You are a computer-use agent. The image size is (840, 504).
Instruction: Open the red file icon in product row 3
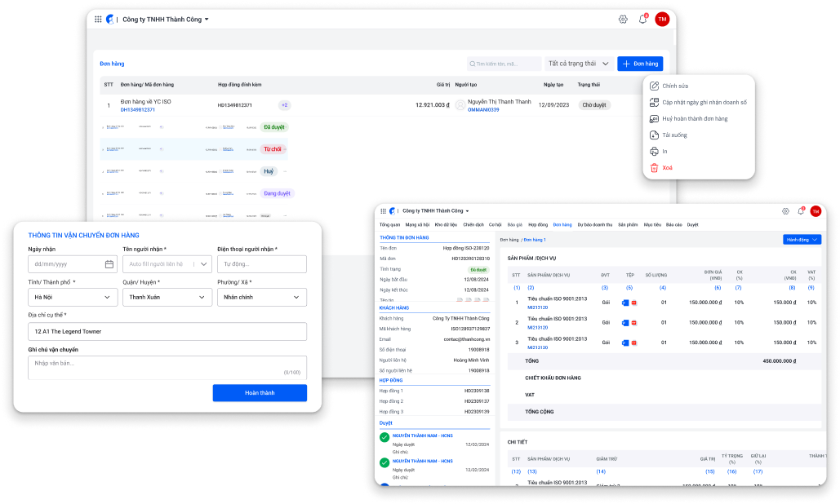coord(633,343)
